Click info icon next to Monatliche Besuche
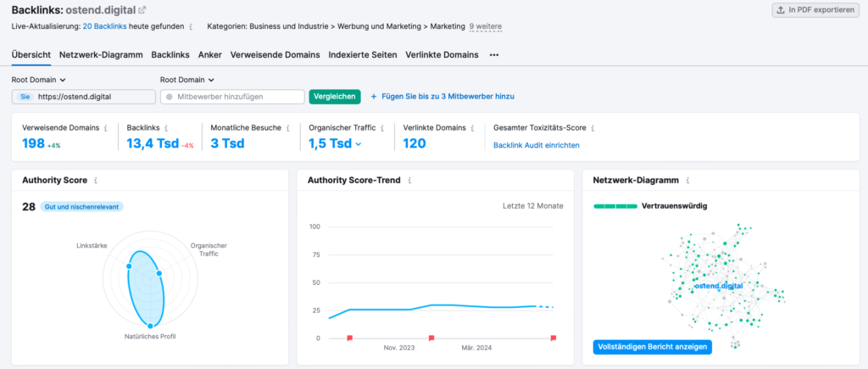 (x=284, y=128)
